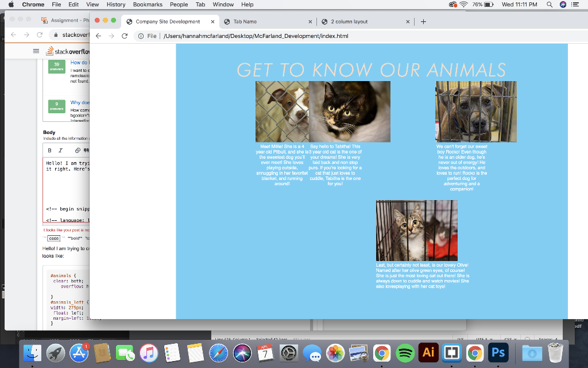588x368 pixels.
Task: Open Notification Center list icon
Action: click(575, 5)
